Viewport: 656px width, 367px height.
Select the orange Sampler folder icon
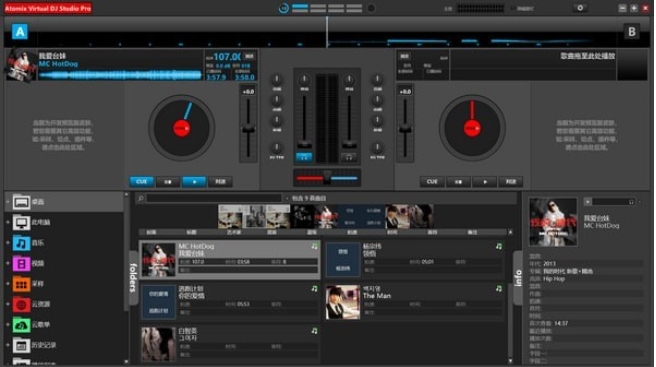pyautogui.click(x=21, y=284)
